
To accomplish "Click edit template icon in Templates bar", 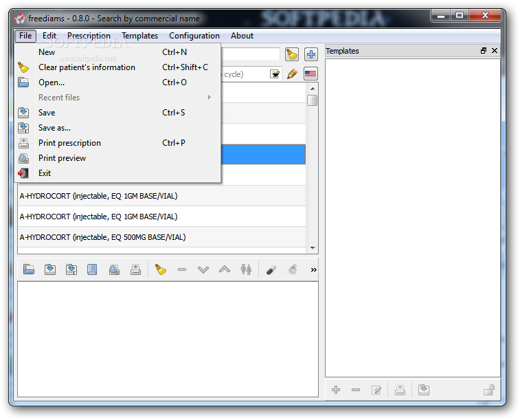I will tap(376, 390).
